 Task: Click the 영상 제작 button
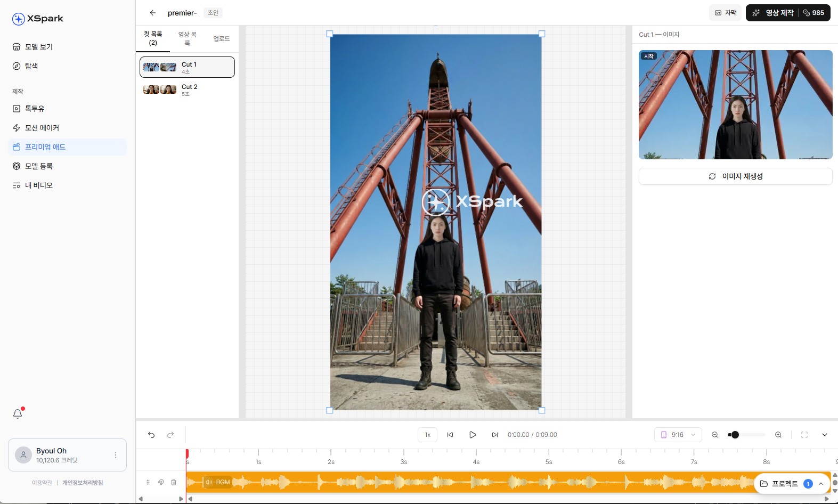coord(773,13)
